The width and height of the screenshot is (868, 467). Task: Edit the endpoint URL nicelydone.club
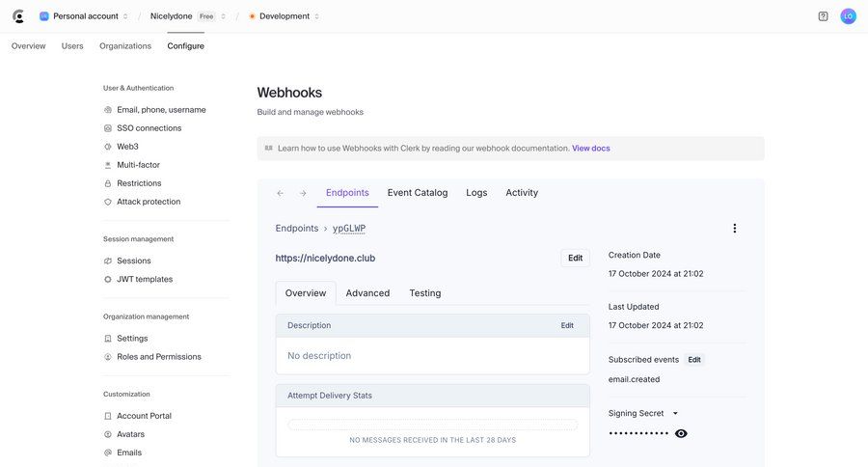click(575, 259)
